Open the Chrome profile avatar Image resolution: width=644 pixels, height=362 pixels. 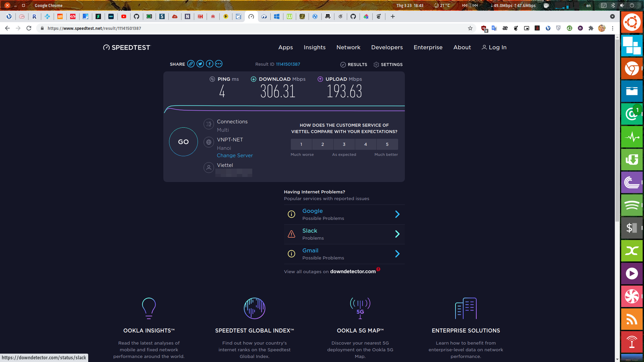pyautogui.click(x=602, y=28)
